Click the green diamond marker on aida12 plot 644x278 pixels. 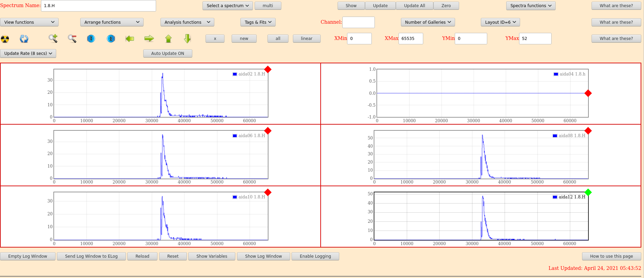click(588, 192)
